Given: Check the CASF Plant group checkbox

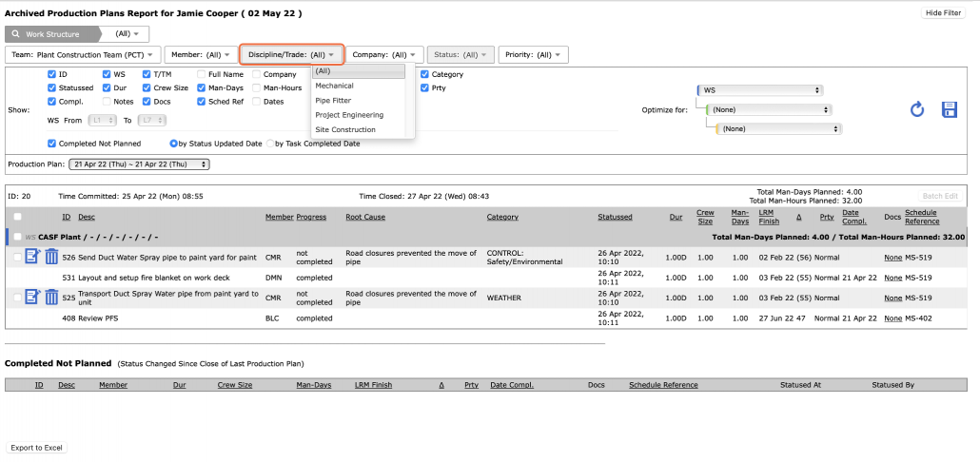Looking at the screenshot, I should tap(17, 238).
